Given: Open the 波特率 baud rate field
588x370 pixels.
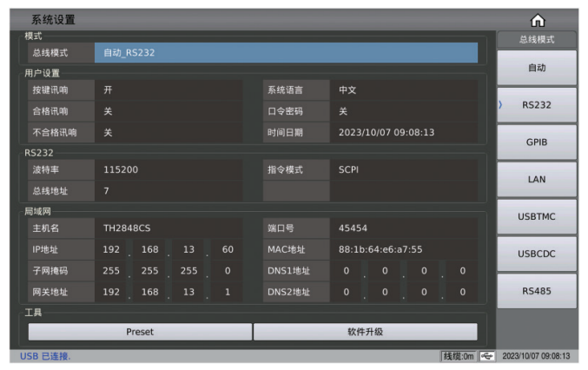Looking at the screenshot, I should tap(168, 169).
